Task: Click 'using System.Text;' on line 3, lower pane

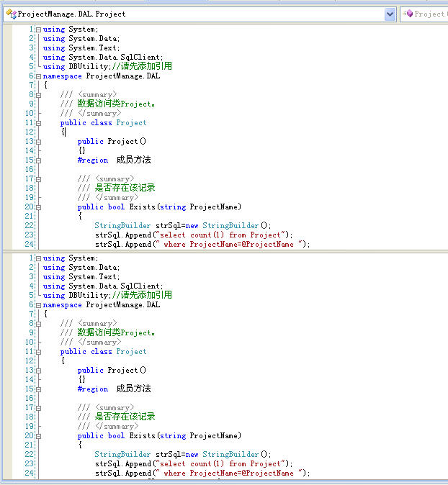Action: 81,276
